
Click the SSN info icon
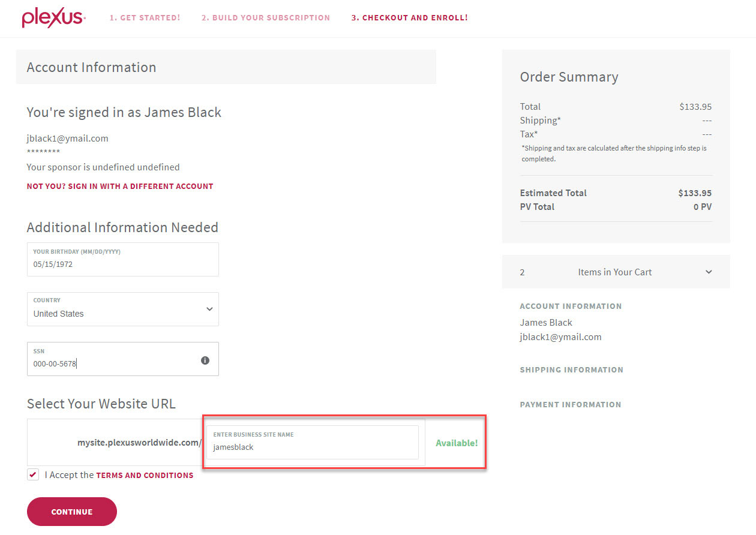click(205, 360)
